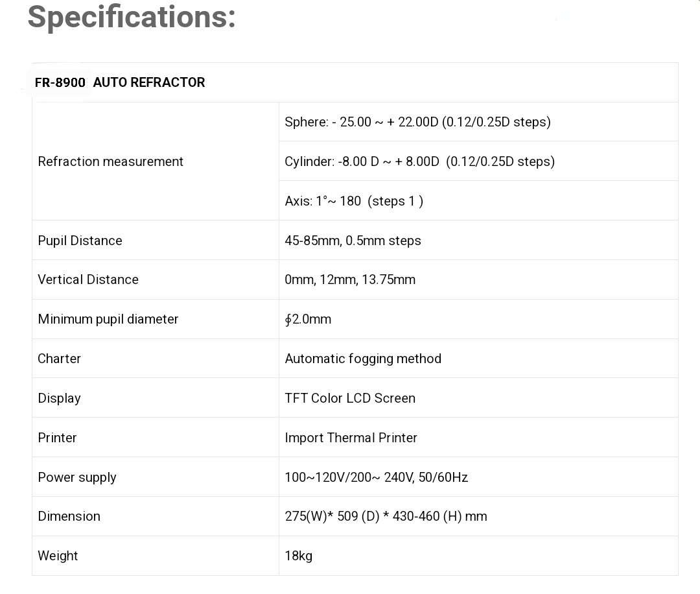This screenshot has height=594, width=700.
Task: Click the AUTO REFRACTOR title text
Action: point(149,82)
